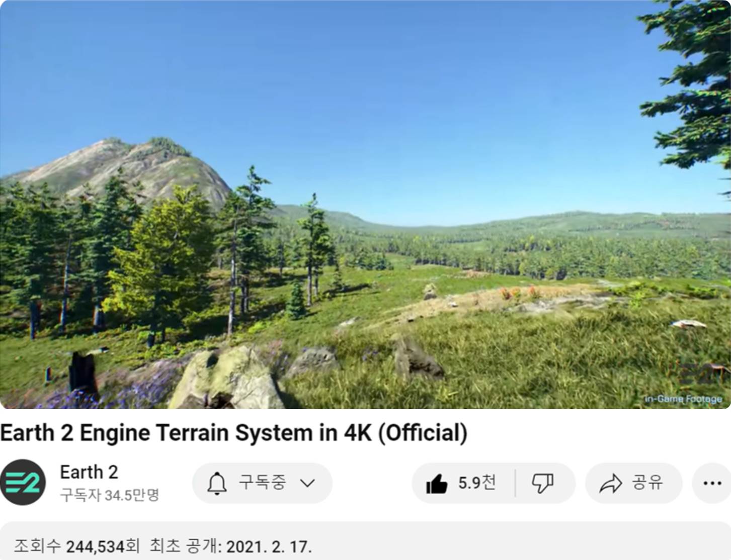This screenshot has height=560, width=731.
Task: Open the three-dot more actions menu
Action: pos(712,483)
